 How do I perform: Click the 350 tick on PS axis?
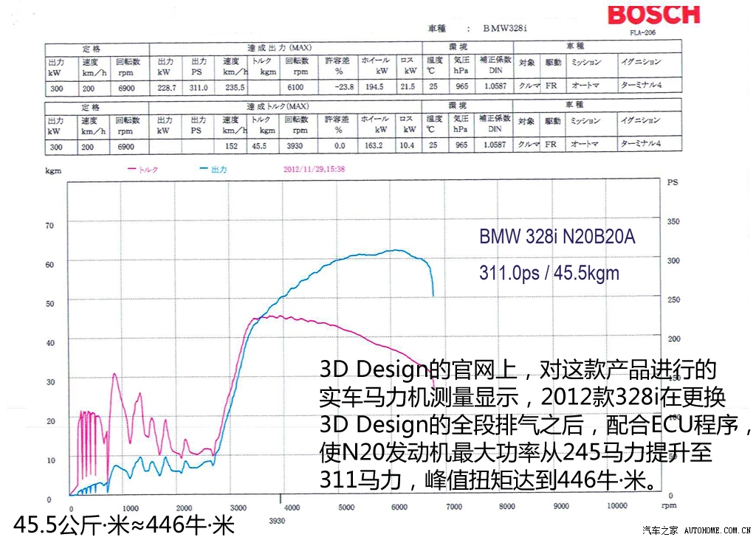673,221
